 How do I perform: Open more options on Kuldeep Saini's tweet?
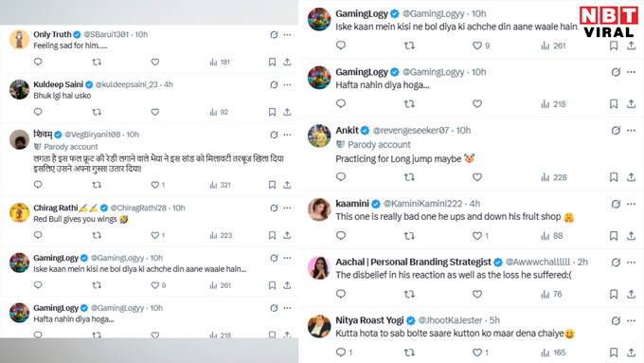tap(287, 84)
